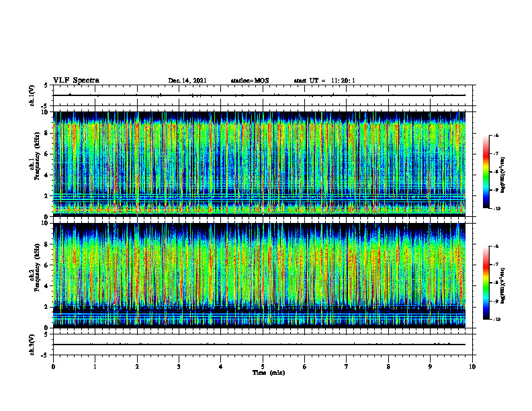This screenshot has width=532, height=411.
Task: Click the 'ch.3(V)' waveform axis label
Action: click(x=32, y=345)
